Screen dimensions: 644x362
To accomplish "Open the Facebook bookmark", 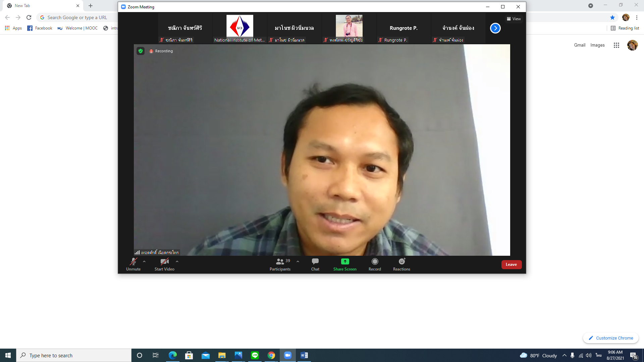I will click(40, 28).
